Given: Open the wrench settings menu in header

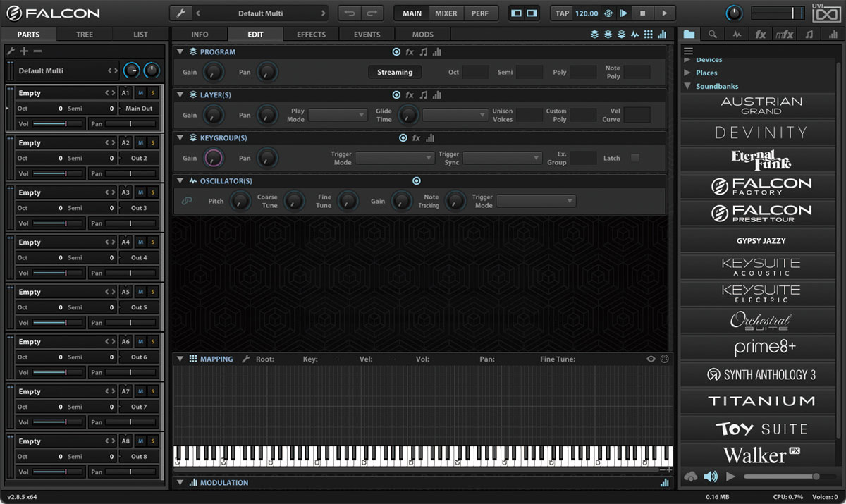Looking at the screenshot, I should coord(180,13).
